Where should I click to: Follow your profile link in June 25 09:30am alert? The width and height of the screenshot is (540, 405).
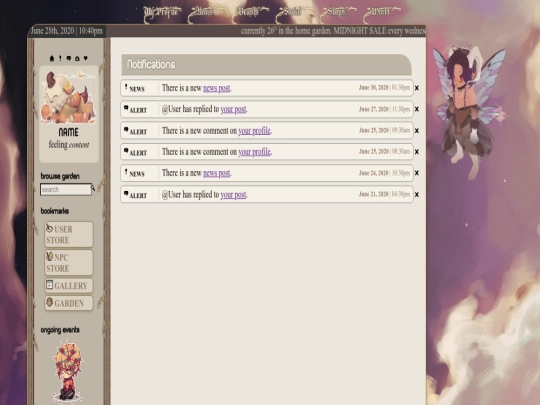coord(254,131)
